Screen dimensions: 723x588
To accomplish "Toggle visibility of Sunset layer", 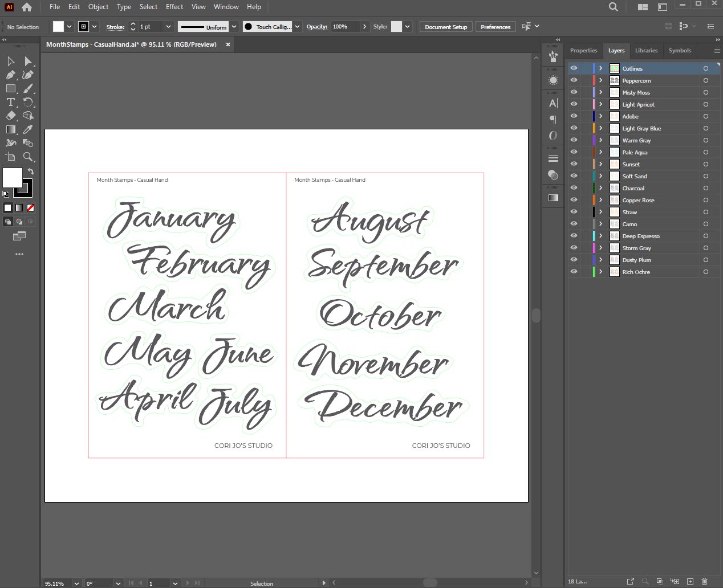I will pyautogui.click(x=574, y=164).
